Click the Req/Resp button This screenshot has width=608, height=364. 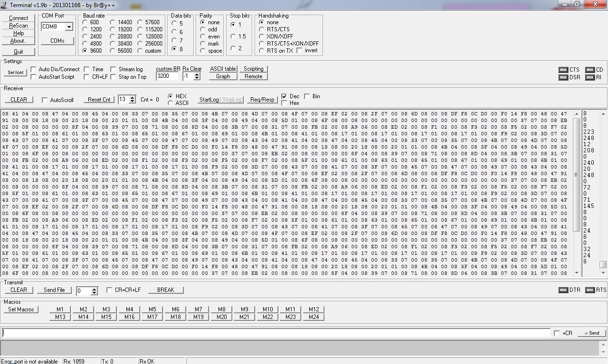[x=262, y=100]
